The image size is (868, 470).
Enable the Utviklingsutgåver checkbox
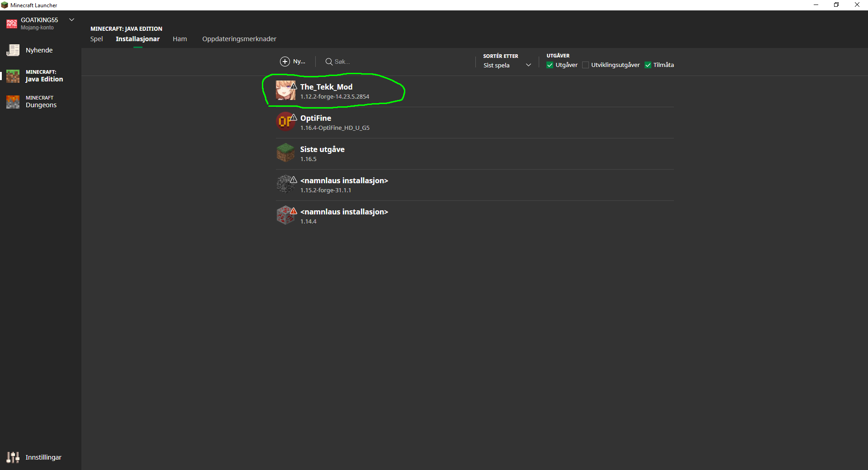tap(586, 65)
